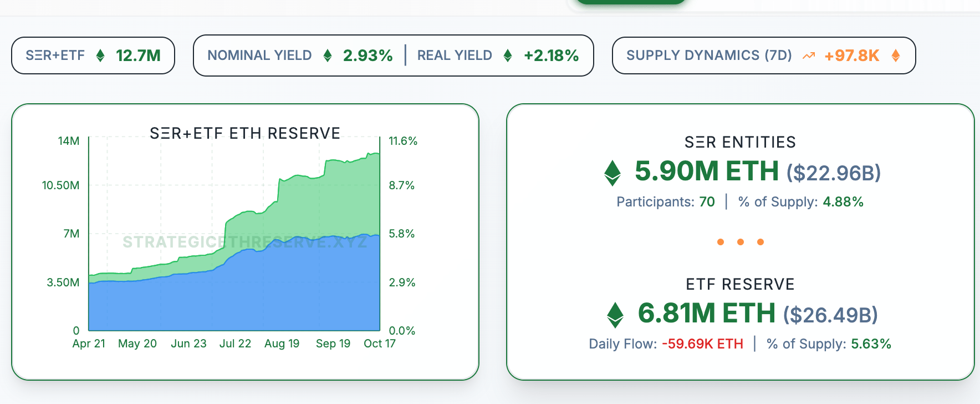Screen dimensions: 980x404
Task: Click the SΞR ENTITIES heading
Action: 740,143
